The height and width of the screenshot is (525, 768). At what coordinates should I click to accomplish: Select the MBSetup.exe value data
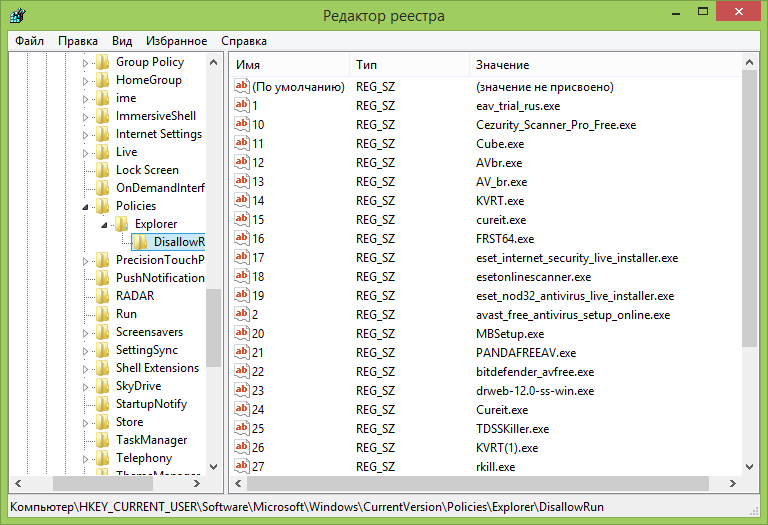pos(510,334)
